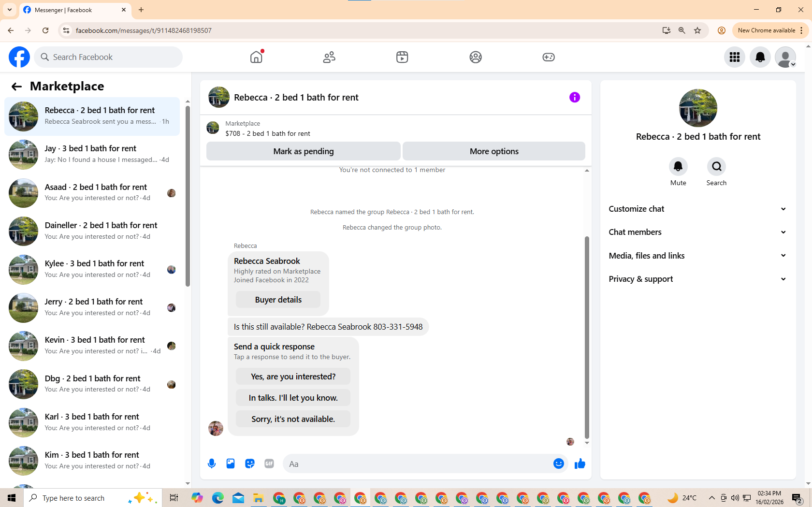Open the Groups icon in top navigation

coord(476,57)
